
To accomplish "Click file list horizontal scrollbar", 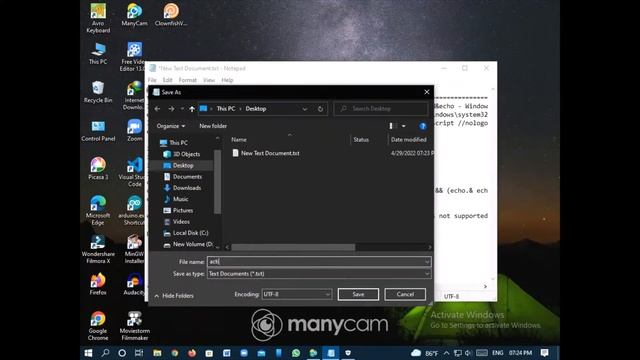I will [293, 247].
